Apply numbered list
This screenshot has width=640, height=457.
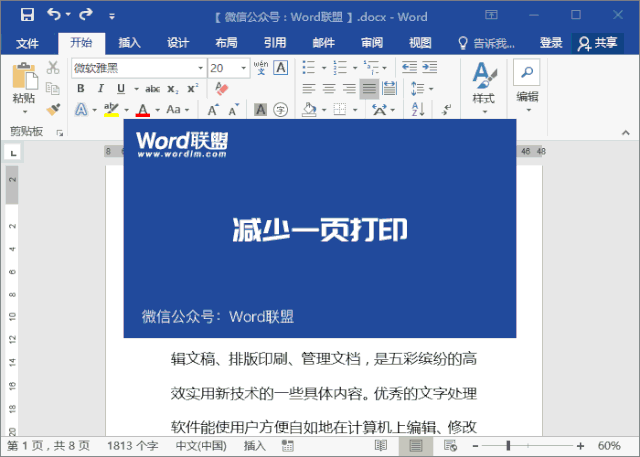[340, 67]
